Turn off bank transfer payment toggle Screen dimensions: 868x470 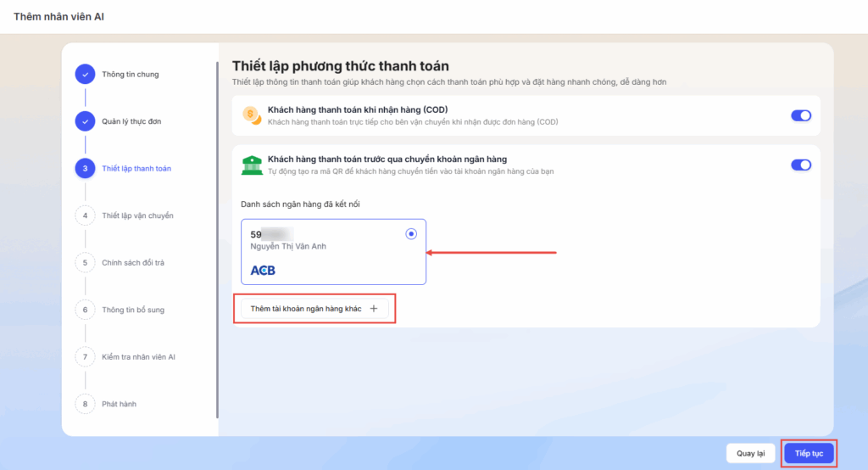[800, 165]
